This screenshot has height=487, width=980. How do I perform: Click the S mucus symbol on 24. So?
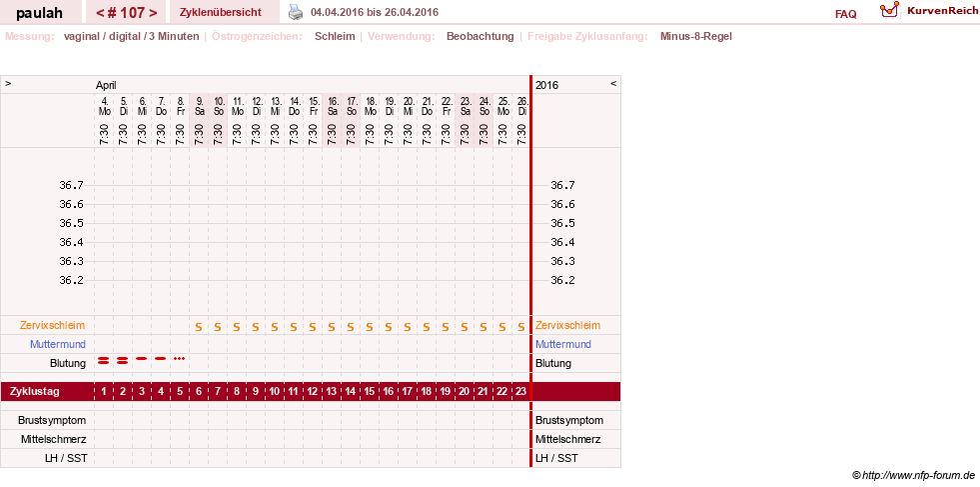pos(484,326)
